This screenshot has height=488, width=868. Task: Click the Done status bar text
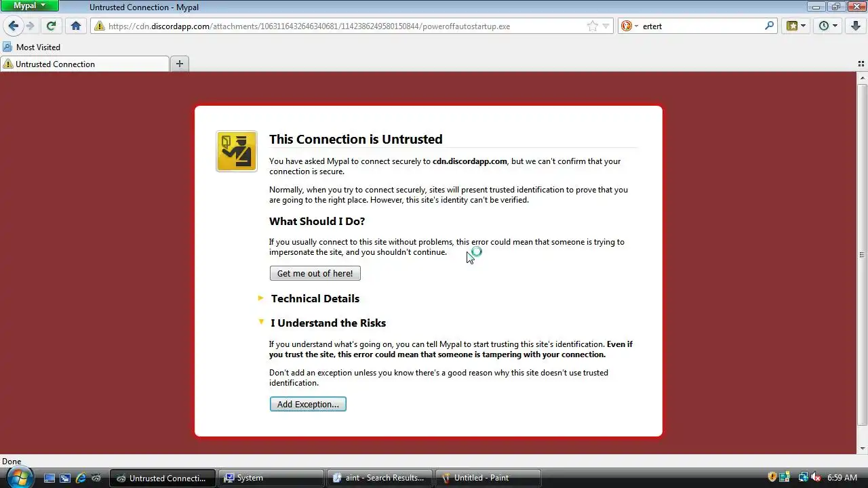(12, 462)
